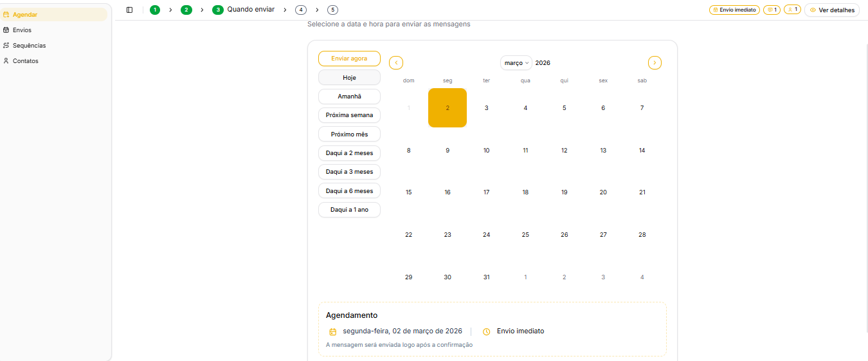Jump to step 4
Image resolution: width=868 pixels, height=361 pixels.
pos(301,10)
